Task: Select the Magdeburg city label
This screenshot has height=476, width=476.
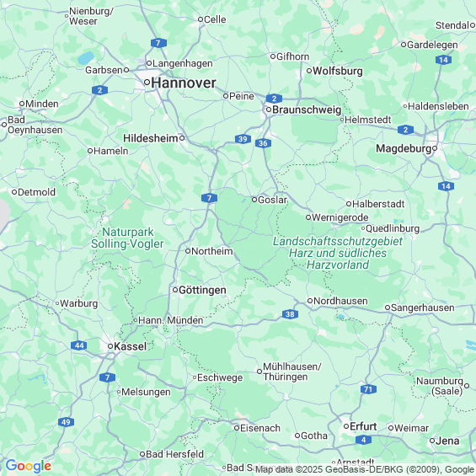Action: (404, 149)
